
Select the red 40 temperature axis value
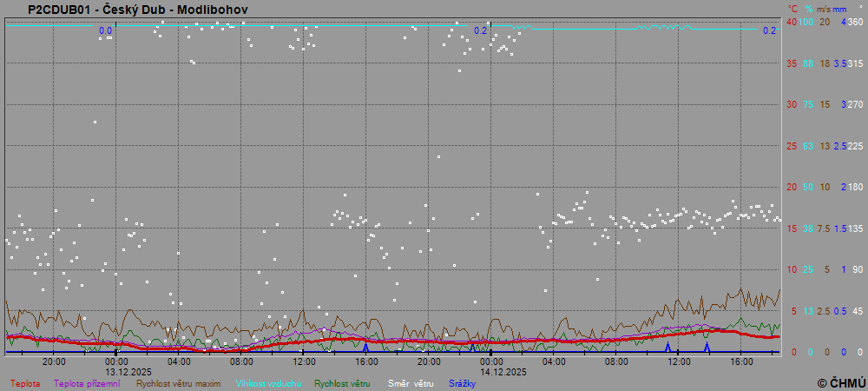click(792, 22)
